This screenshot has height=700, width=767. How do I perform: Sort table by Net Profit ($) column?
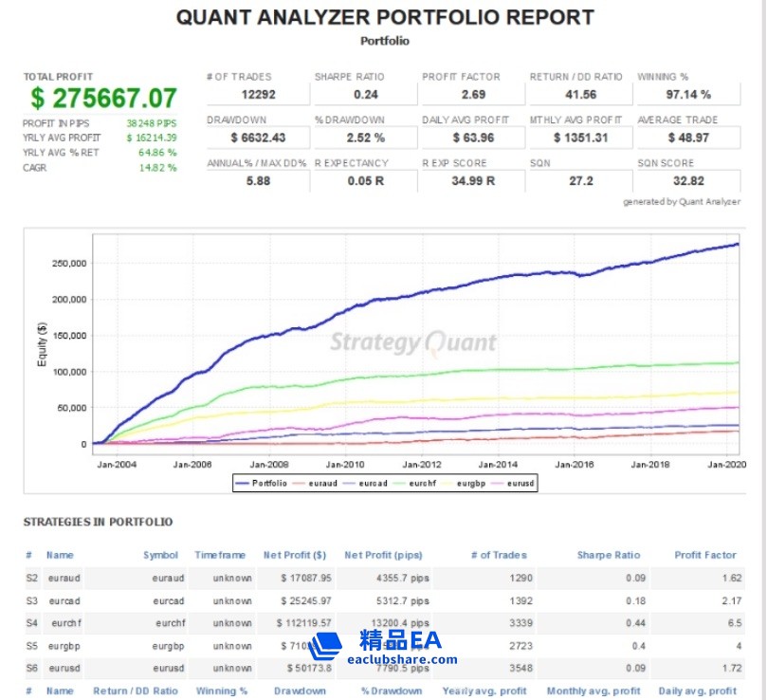294,555
